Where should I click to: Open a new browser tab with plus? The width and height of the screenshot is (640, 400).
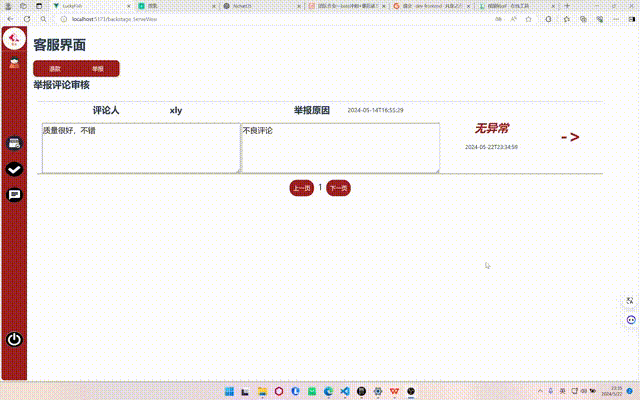click(567, 6)
